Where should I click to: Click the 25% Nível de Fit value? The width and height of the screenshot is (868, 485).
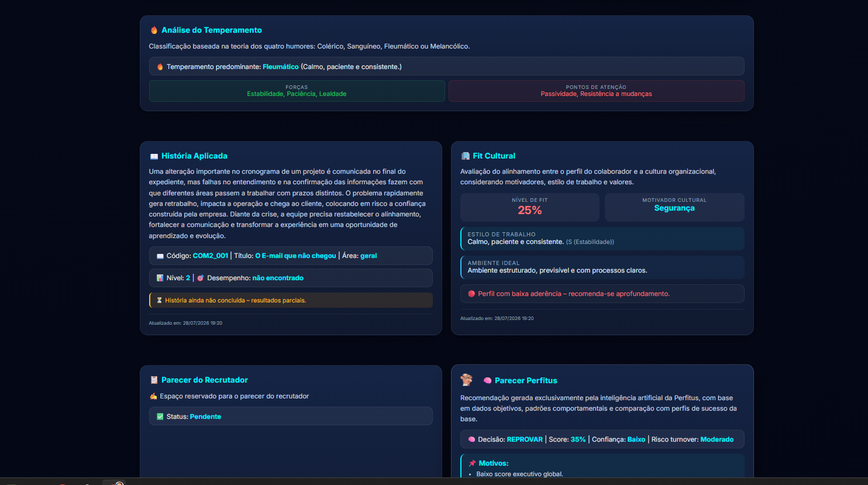[x=530, y=211]
